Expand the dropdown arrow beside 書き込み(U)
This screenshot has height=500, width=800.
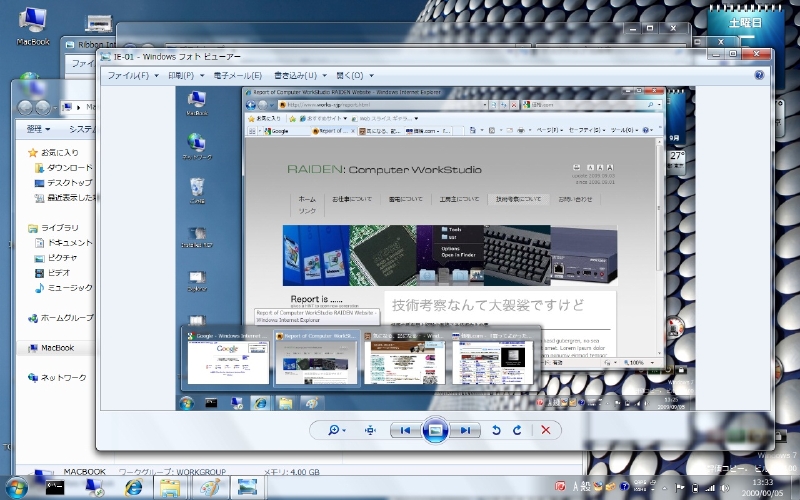pos(324,76)
